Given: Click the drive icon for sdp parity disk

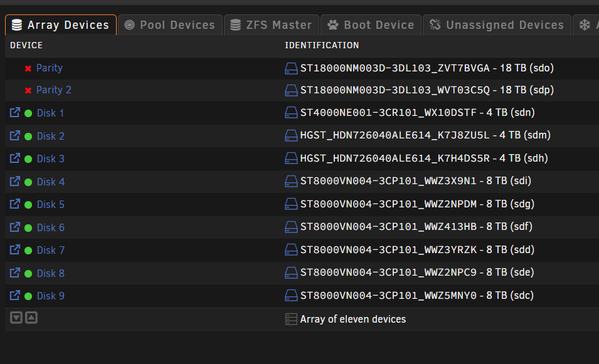Looking at the screenshot, I should [x=291, y=90].
